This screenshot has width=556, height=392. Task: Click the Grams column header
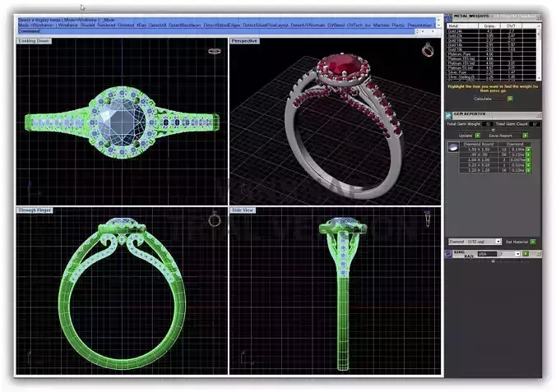pos(489,25)
